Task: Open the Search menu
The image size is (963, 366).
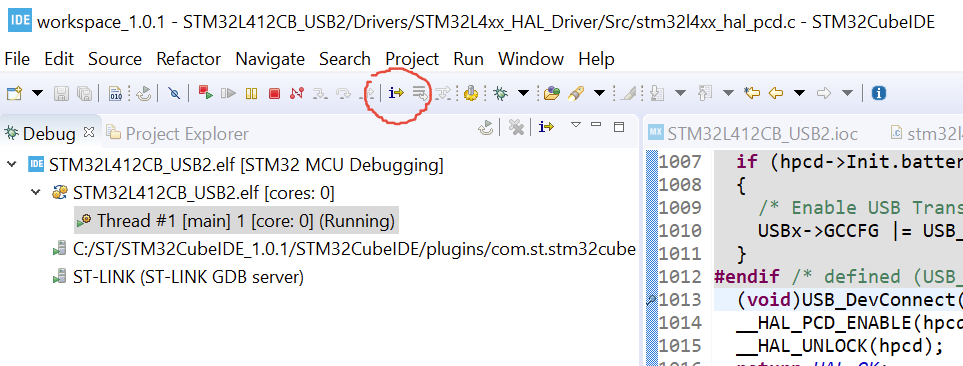Action: (x=345, y=59)
